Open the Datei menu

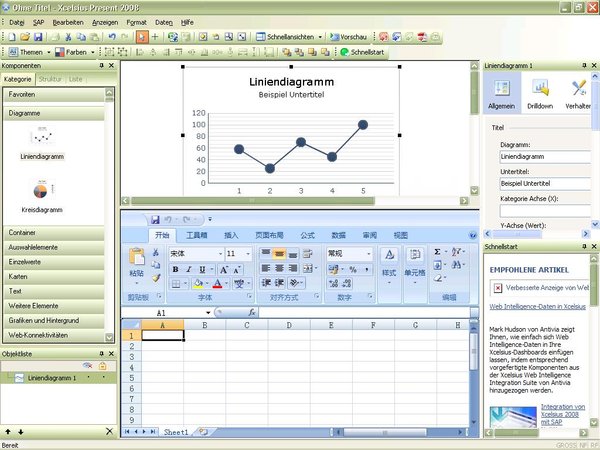tap(16, 23)
